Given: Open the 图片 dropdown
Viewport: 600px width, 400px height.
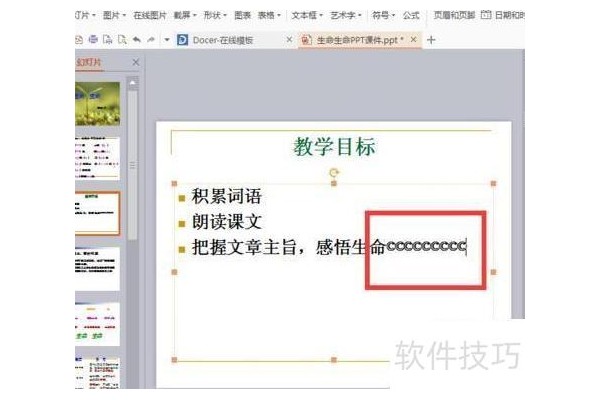Looking at the screenshot, I should (114, 15).
